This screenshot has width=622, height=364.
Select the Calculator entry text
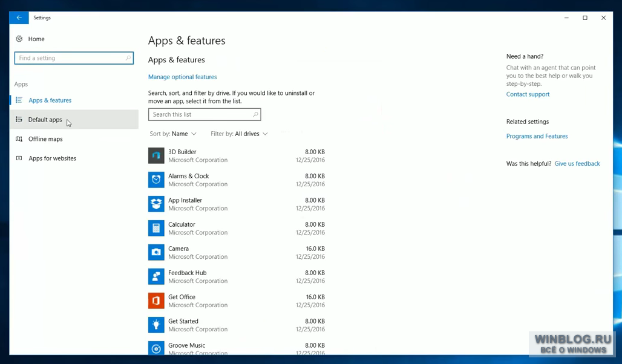[182, 224]
